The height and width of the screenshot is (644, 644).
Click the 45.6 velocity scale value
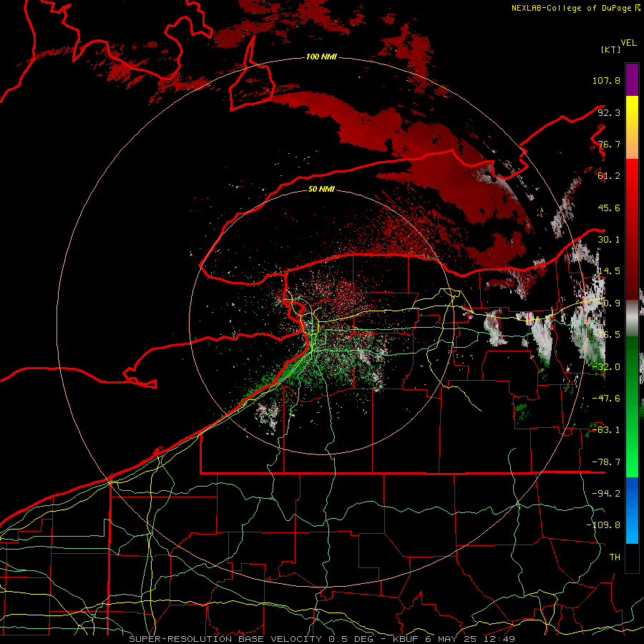coord(609,208)
